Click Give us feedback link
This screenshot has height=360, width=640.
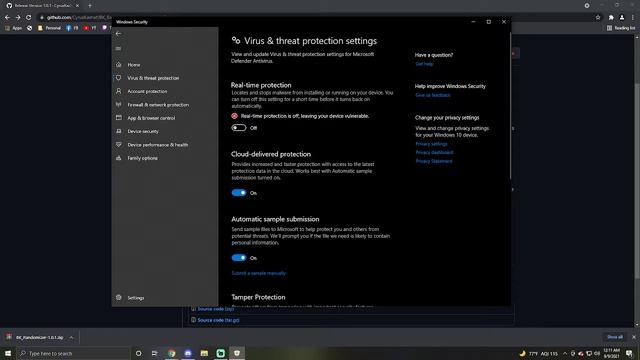(x=433, y=95)
